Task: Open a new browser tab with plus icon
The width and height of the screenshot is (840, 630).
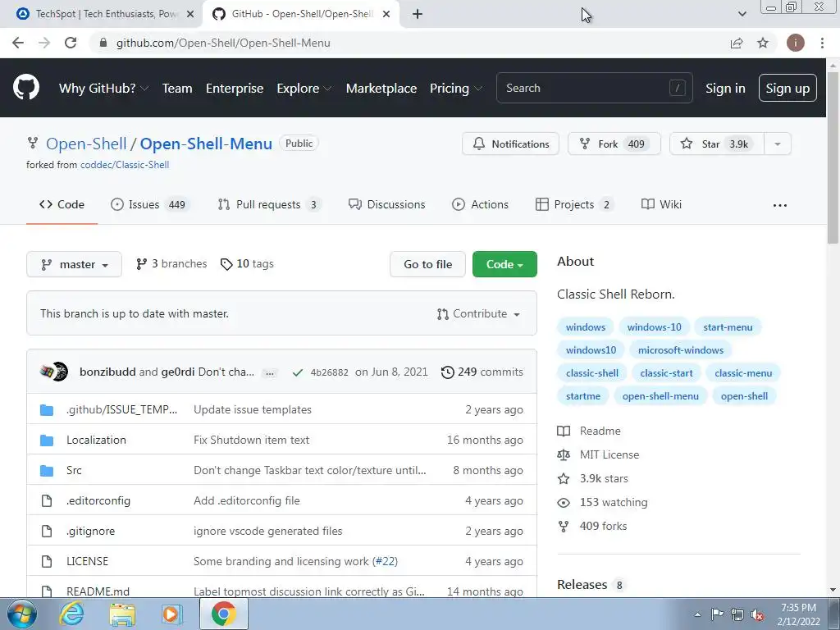Action: pos(418,14)
